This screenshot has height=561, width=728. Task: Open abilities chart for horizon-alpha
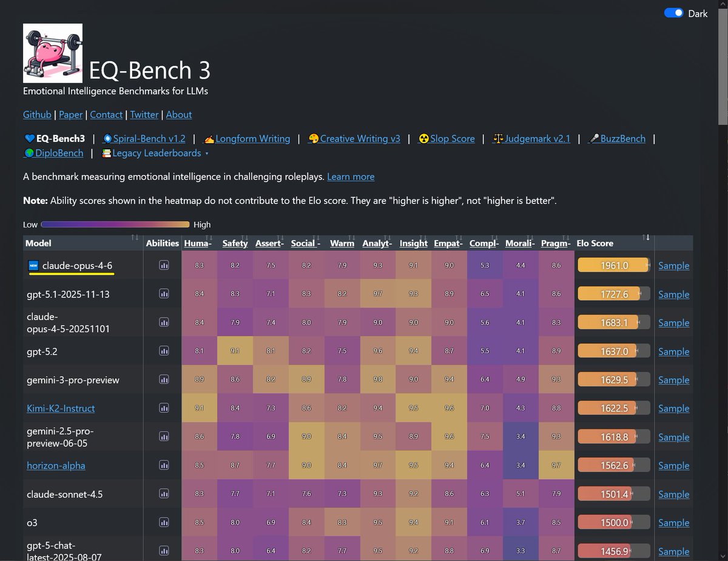[x=163, y=465]
